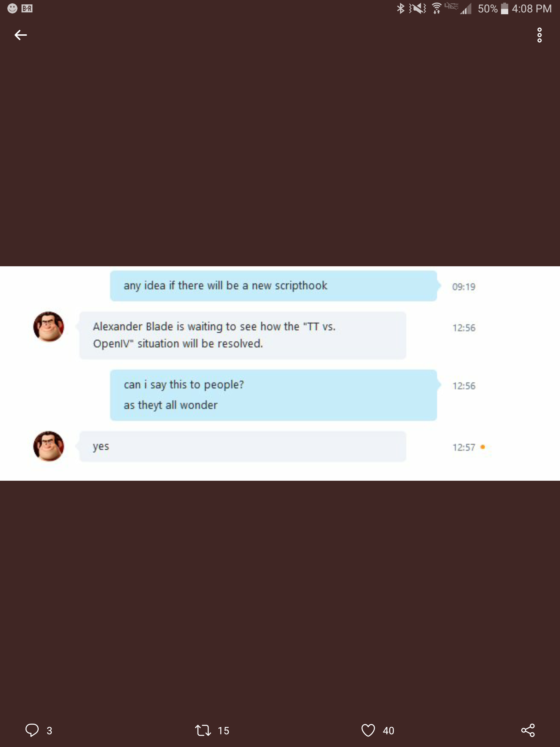
Task: Tap the retweet icon
Action: [203, 730]
